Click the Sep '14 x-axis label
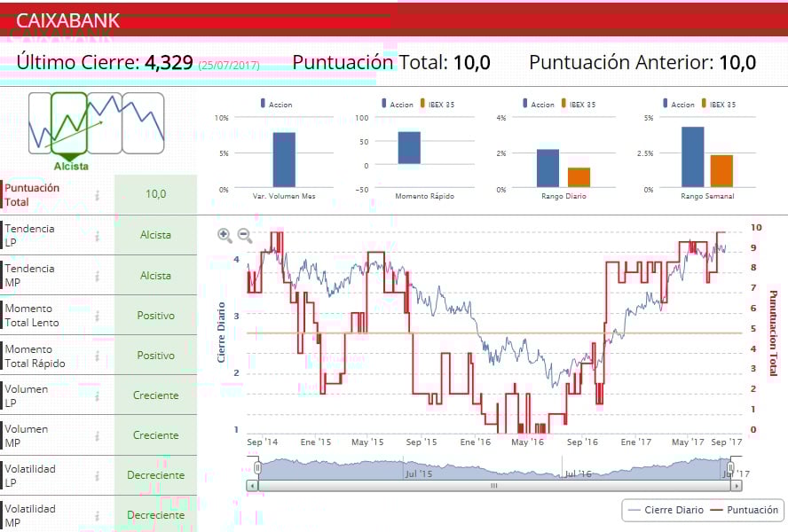 click(263, 442)
